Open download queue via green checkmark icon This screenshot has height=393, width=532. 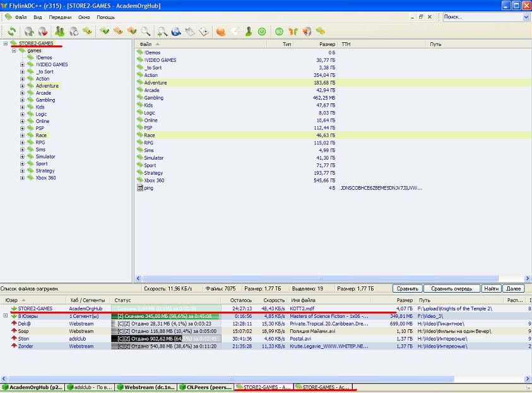tap(105, 32)
